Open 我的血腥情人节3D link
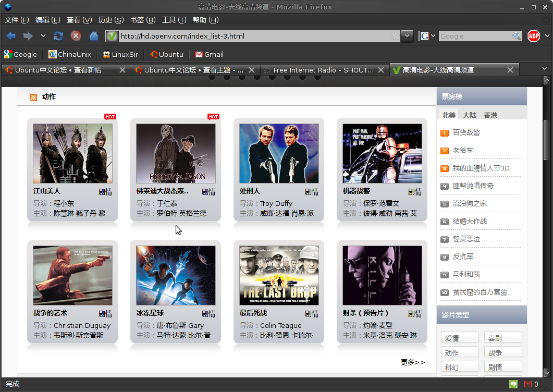Viewport: 553px width, 392px height. pyautogui.click(x=481, y=168)
